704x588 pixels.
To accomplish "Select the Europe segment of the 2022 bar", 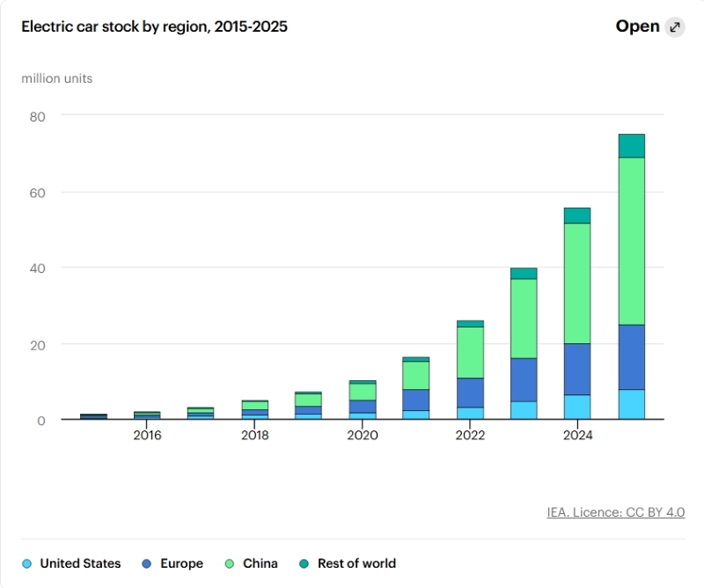I will tap(470, 393).
